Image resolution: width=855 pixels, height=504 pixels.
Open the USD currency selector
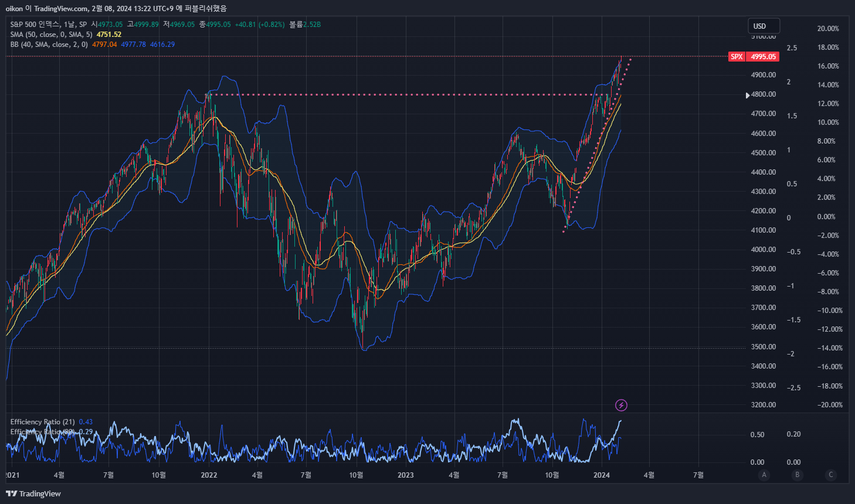(764, 26)
